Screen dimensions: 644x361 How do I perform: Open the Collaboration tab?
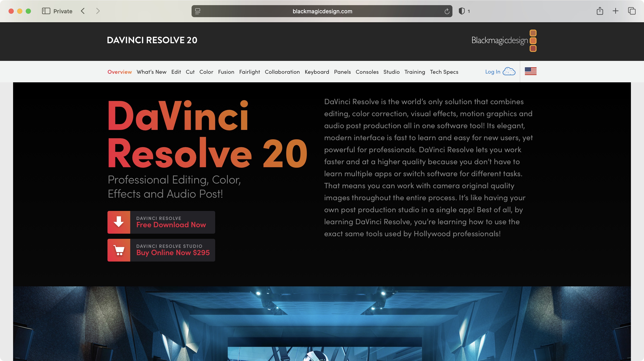click(x=282, y=72)
